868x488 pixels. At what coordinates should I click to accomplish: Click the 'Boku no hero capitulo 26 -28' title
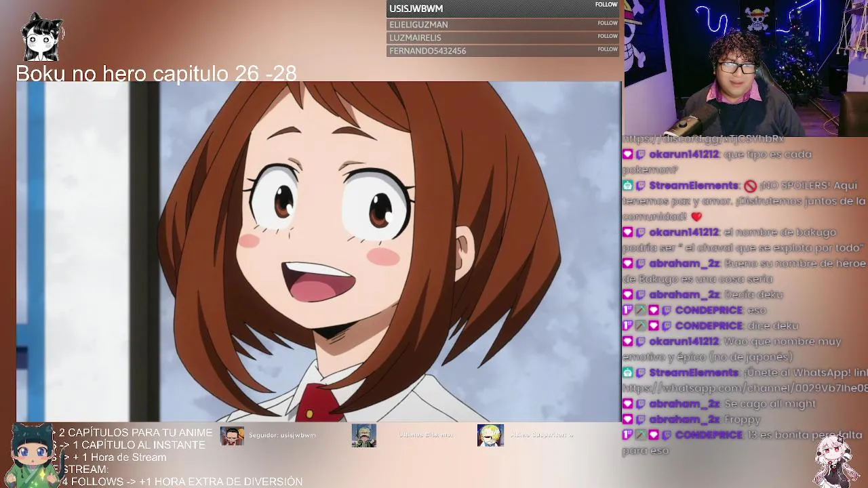tap(156, 73)
